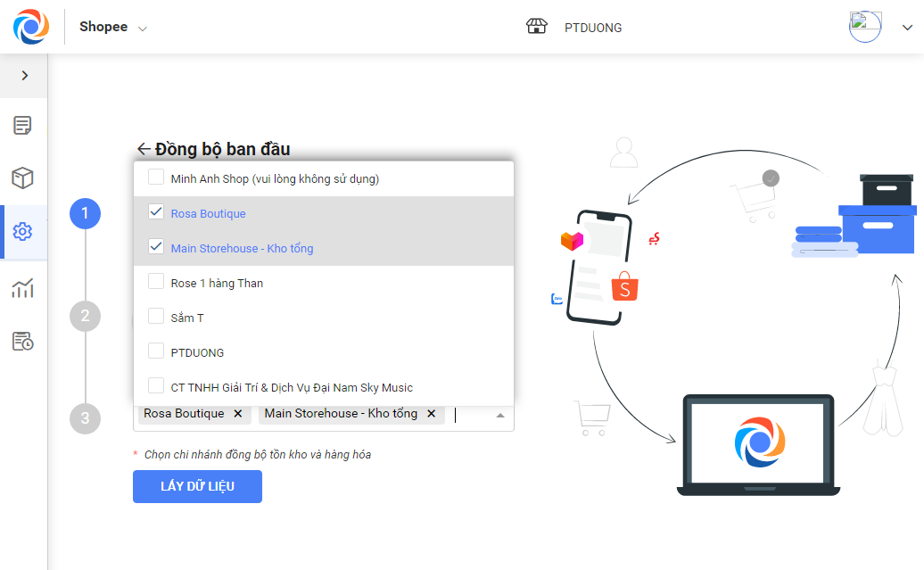Open the sync history sidebar icon
The height and width of the screenshot is (570, 924).
pos(23,342)
